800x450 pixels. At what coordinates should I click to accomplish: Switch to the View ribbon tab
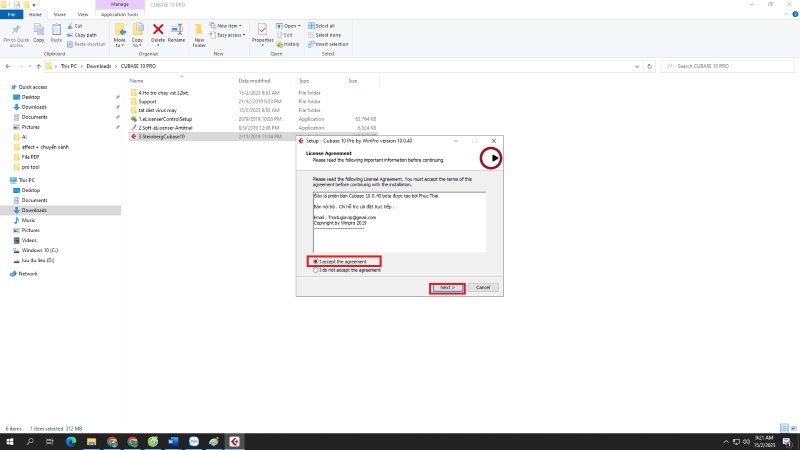(83, 14)
